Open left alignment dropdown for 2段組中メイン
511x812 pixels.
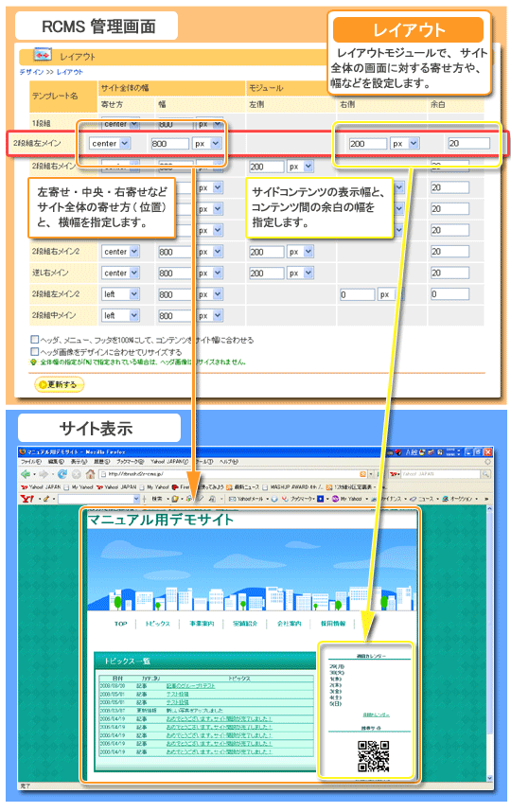pos(120,315)
